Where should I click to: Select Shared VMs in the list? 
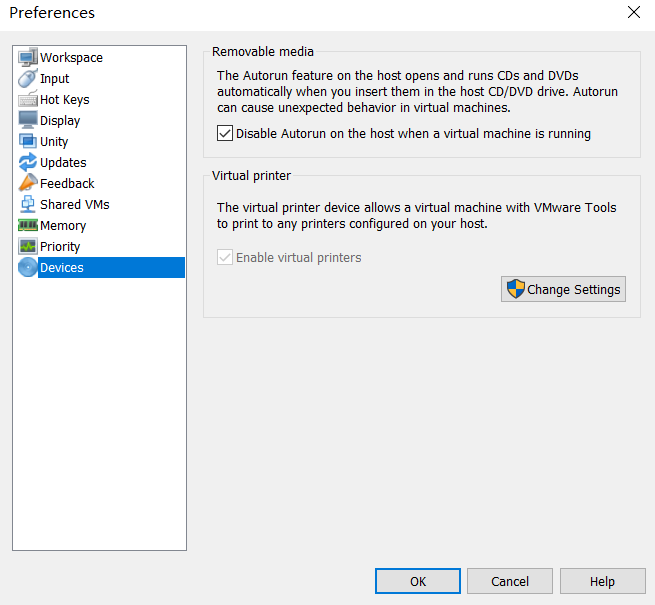click(x=74, y=204)
